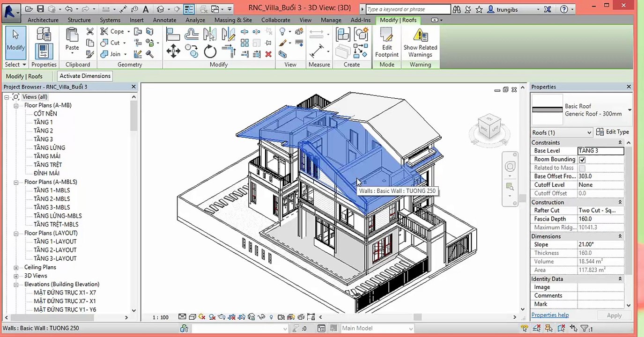This screenshot has height=337, width=644.
Task: Open Edit Footprint mode
Action: coord(387,42)
